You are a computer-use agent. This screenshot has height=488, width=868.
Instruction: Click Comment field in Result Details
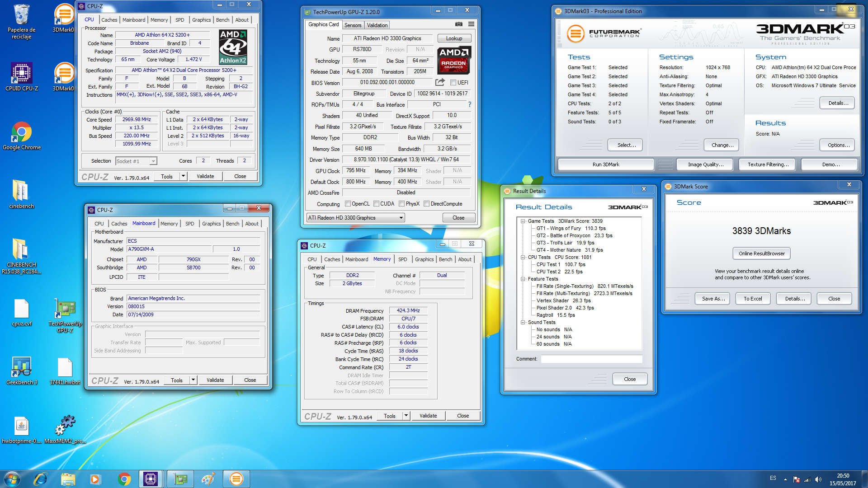[591, 359]
